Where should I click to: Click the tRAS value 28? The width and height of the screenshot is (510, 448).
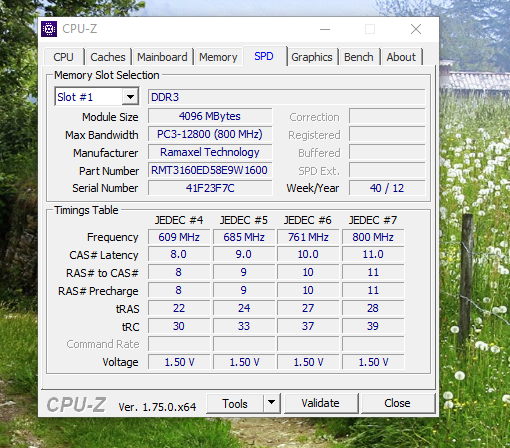tap(373, 308)
